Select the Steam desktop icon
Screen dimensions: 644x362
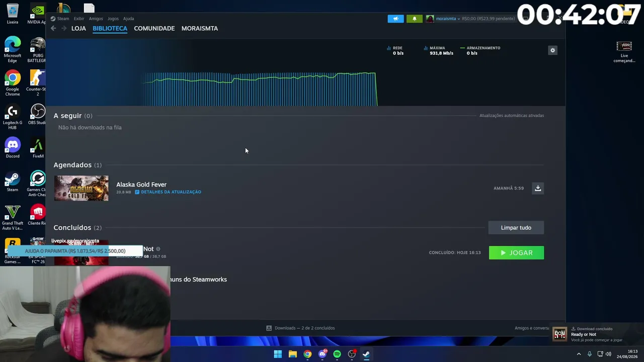[13, 182]
